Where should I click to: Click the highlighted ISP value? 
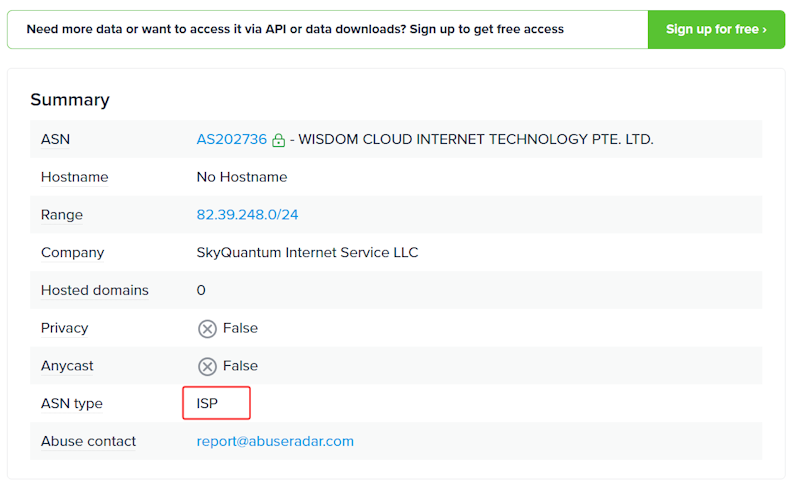click(208, 404)
